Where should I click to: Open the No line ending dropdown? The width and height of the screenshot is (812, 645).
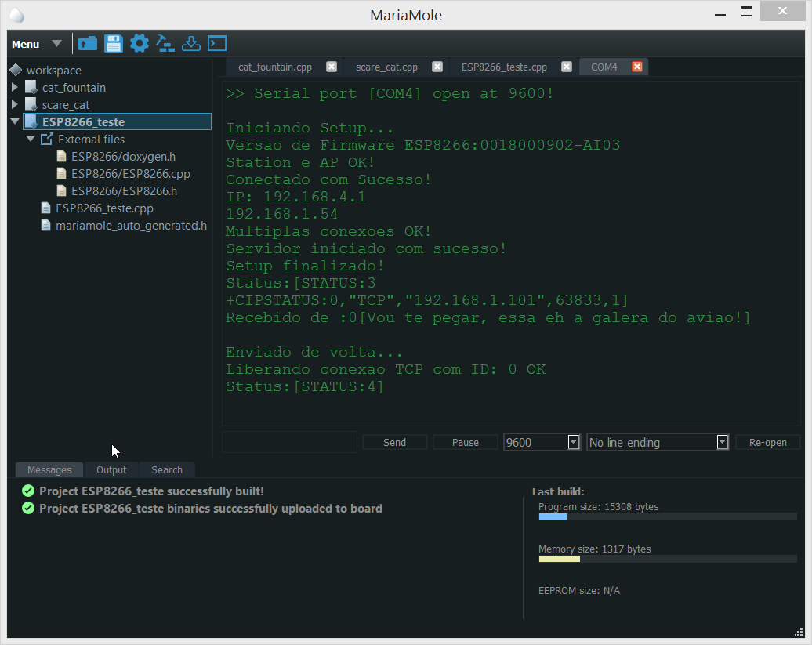tap(722, 443)
